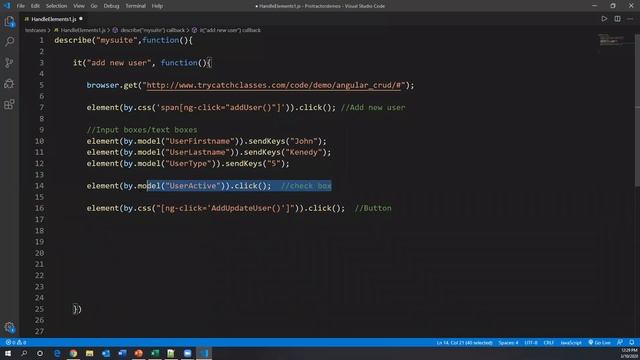Image resolution: width=640 pixels, height=360 pixels.
Task: Open the editor More Actions ellipsis
Action: point(630,19)
